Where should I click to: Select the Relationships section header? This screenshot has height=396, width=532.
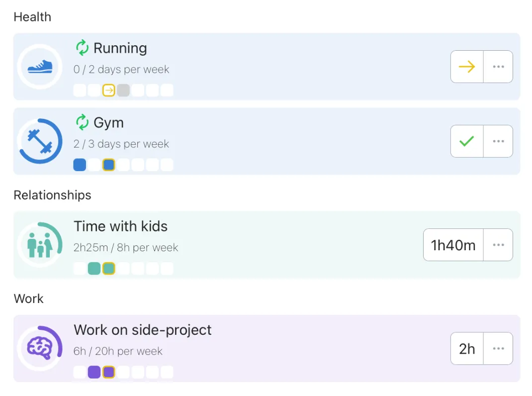point(52,195)
